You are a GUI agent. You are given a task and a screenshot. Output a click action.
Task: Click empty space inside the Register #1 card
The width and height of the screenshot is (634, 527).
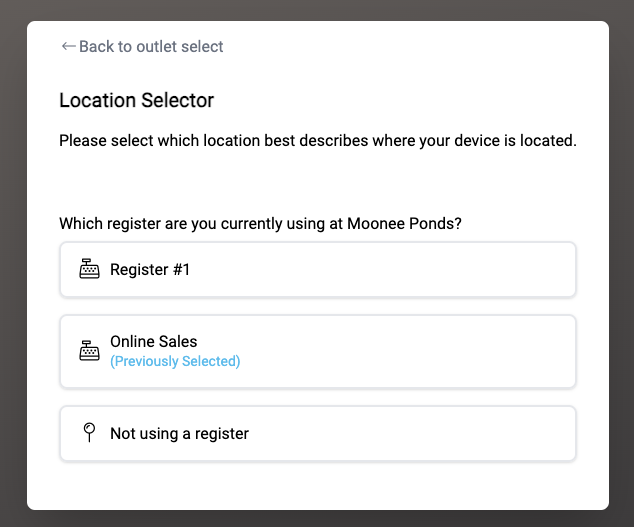pyautogui.click(x=384, y=269)
